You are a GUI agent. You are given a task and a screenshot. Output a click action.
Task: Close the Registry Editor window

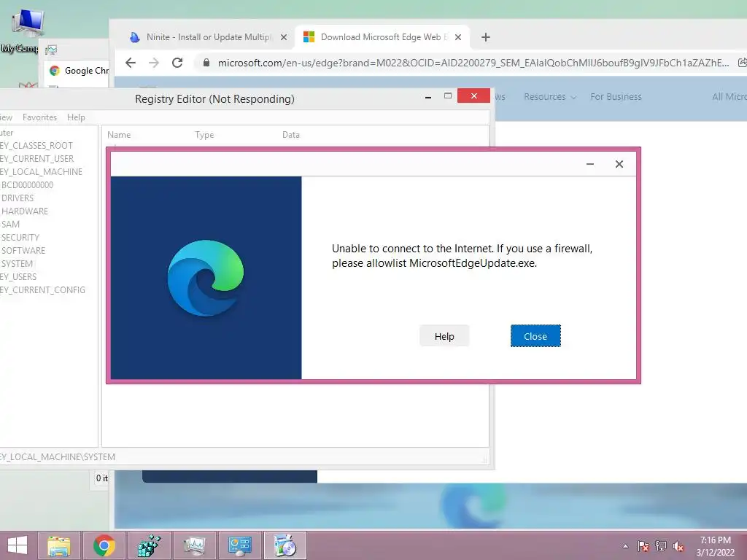[473, 96]
